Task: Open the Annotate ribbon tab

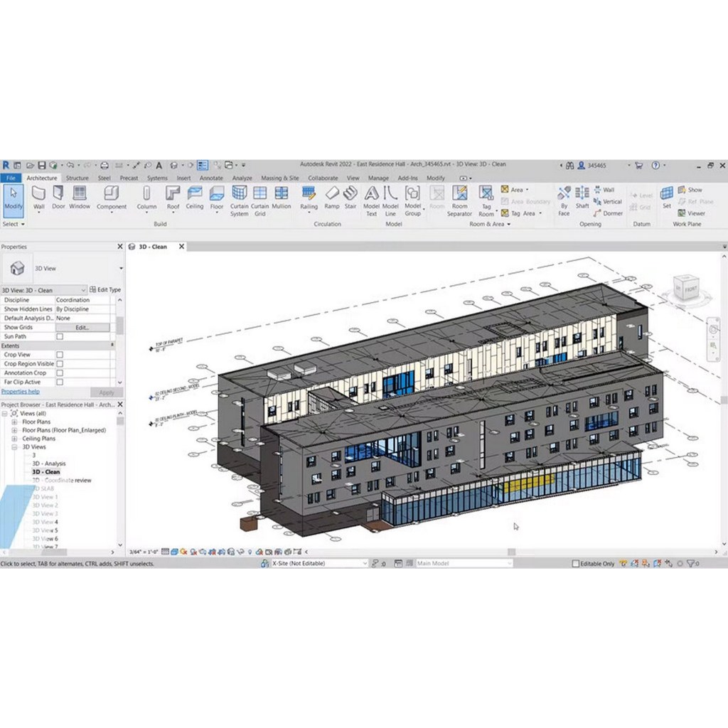Action: (211, 178)
